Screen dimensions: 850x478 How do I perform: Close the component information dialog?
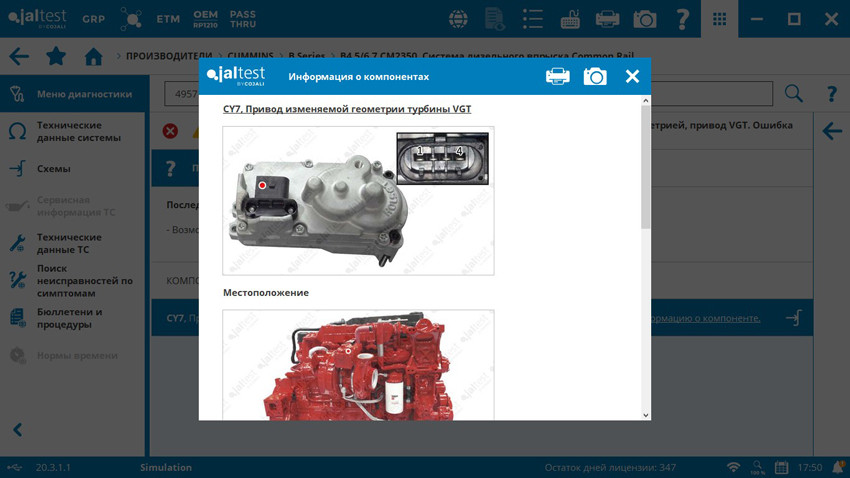pos(632,76)
